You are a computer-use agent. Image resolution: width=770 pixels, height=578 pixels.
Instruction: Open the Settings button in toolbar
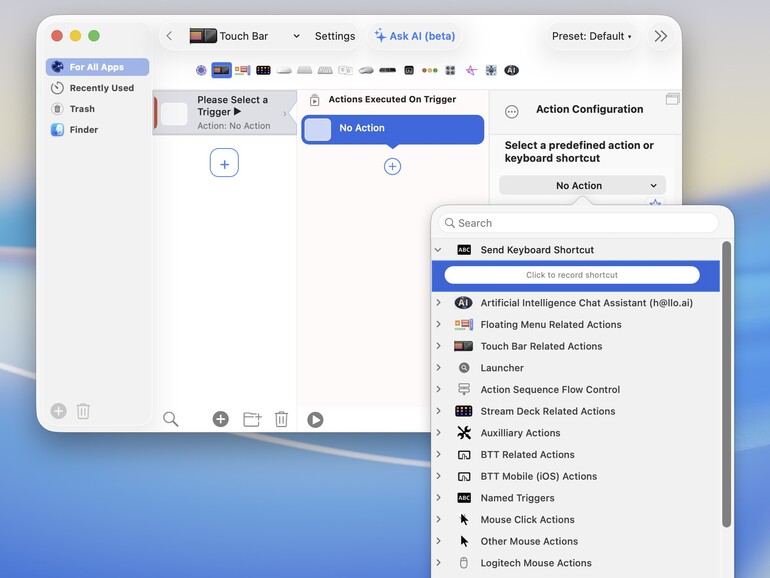coord(335,36)
